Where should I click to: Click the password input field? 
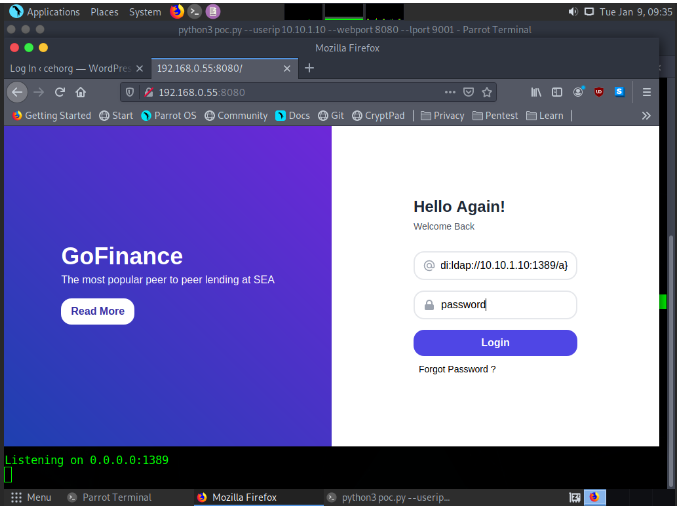point(495,305)
